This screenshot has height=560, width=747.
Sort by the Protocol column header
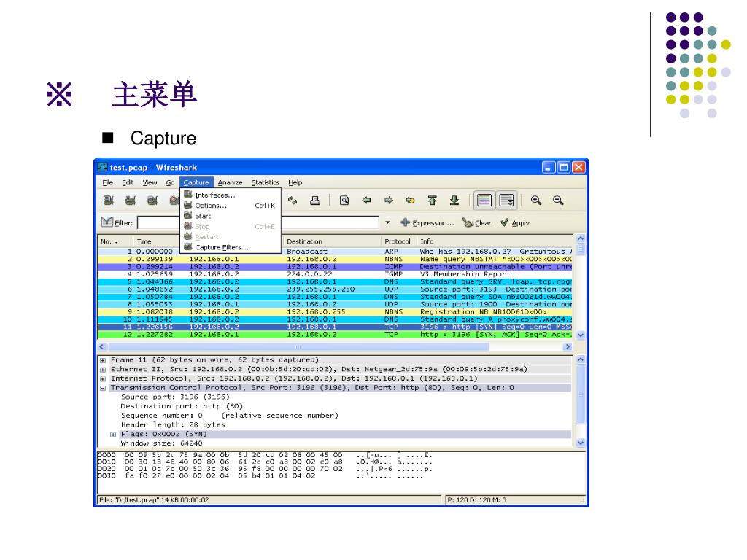click(399, 241)
